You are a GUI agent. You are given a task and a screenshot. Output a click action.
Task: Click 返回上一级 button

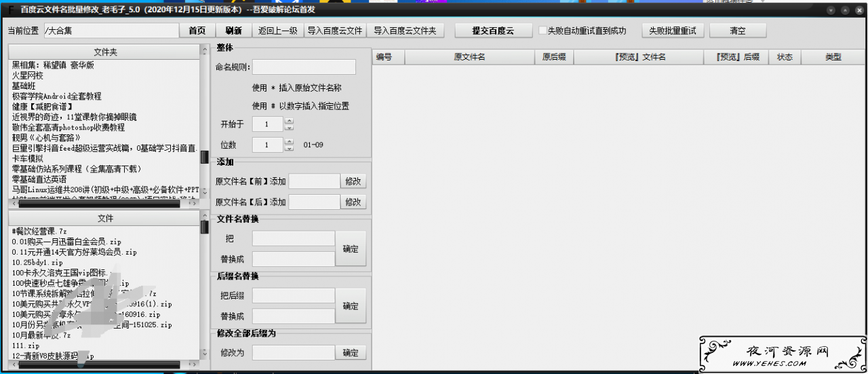point(278,31)
